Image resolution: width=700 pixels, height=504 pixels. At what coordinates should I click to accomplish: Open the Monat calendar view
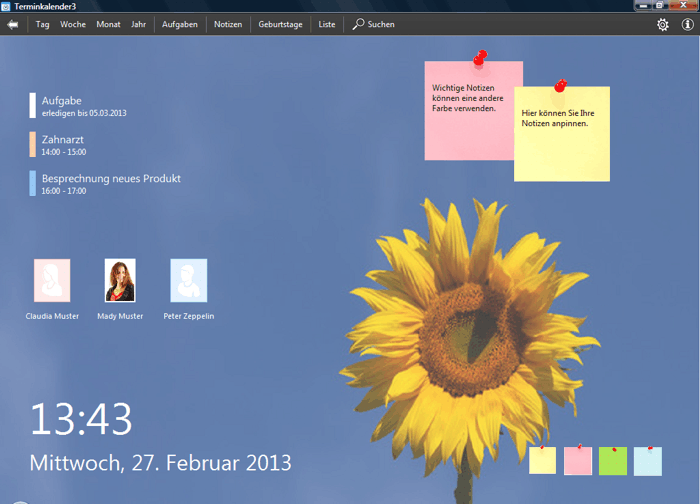(108, 24)
